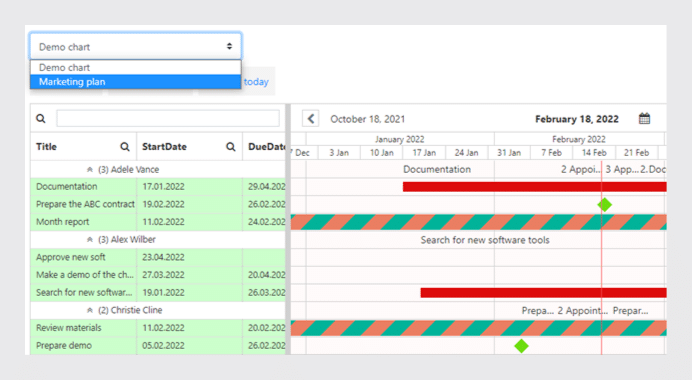Screen dimensions: 692x380
Task: Click the striped Month report Gantt bar
Action: (x=478, y=222)
